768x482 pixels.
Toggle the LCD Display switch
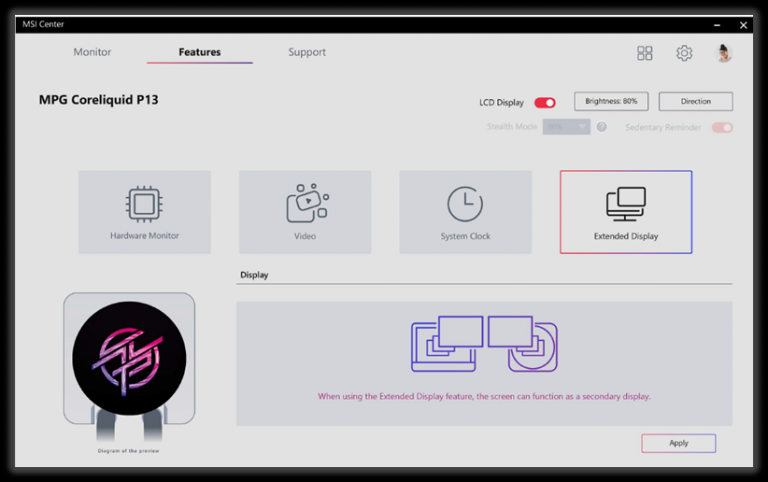point(545,102)
